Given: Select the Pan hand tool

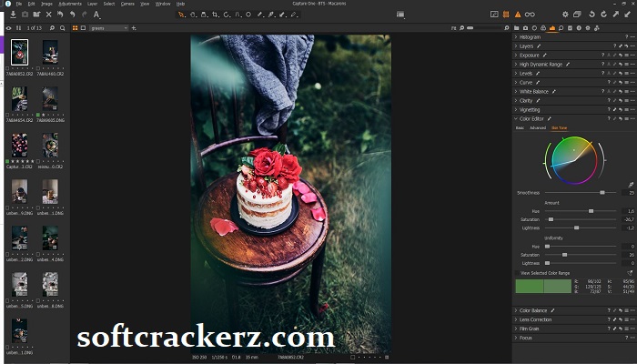Looking at the screenshot, I should click(193, 15).
